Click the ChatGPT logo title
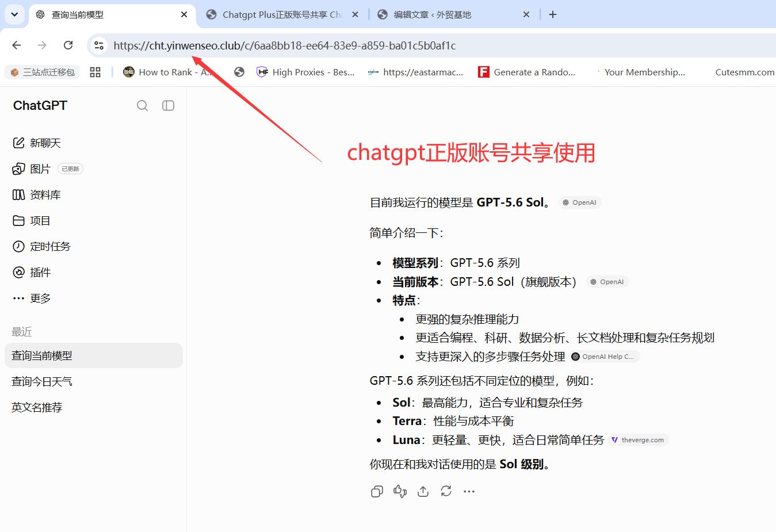 40,105
